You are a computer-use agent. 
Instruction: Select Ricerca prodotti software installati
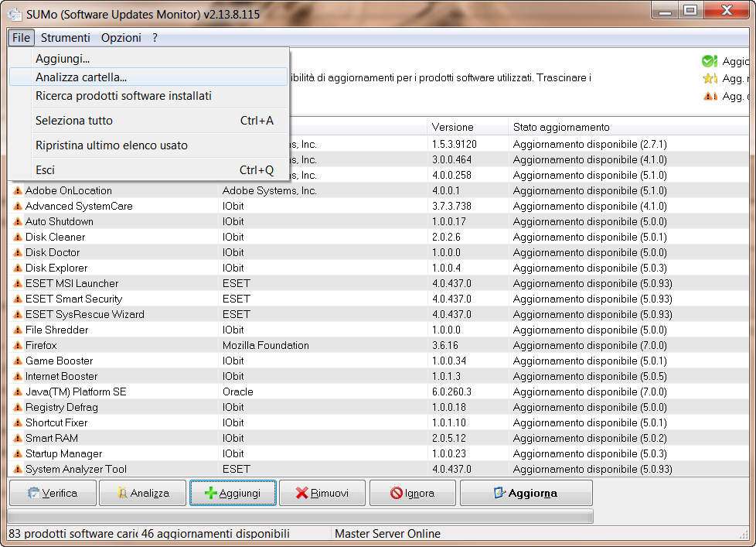148,95
